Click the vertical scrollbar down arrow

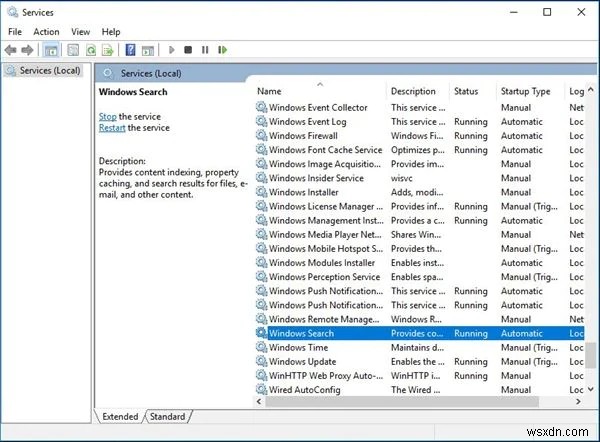tap(591, 389)
